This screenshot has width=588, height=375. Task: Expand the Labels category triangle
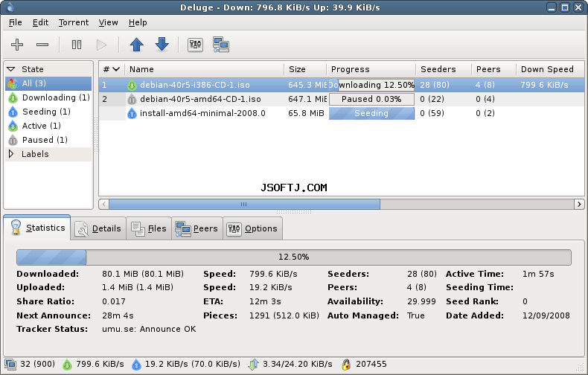[x=11, y=154]
